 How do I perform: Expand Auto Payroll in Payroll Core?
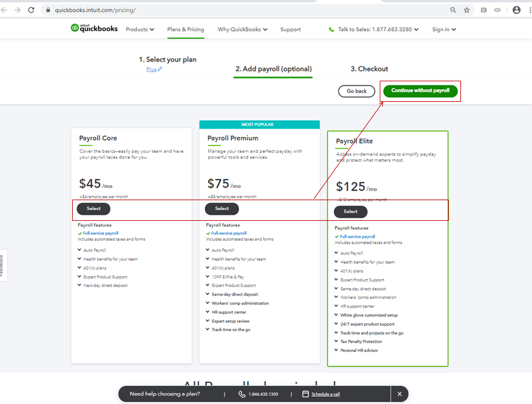(x=92, y=250)
